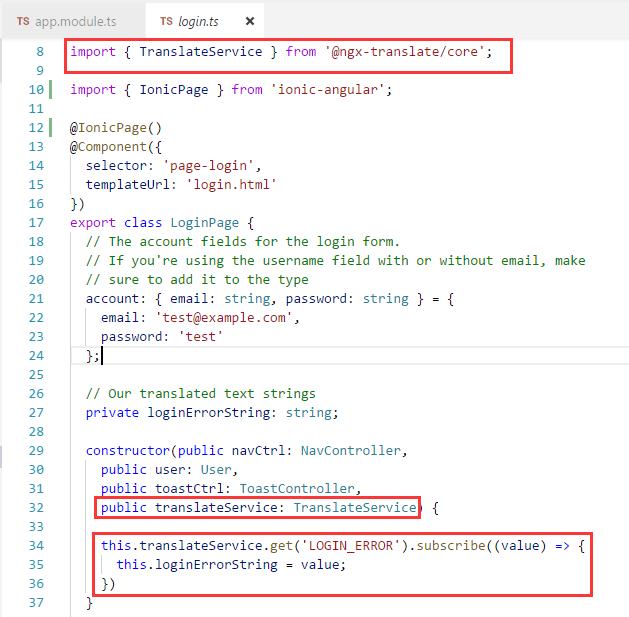
Task: Click the 'test' password string
Action: (x=201, y=337)
